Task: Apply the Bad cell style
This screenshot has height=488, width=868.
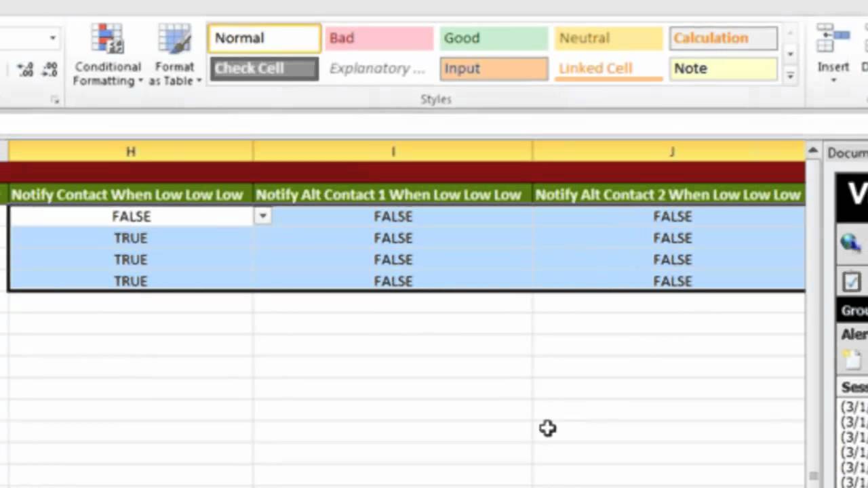Action: (x=379, y=38)
